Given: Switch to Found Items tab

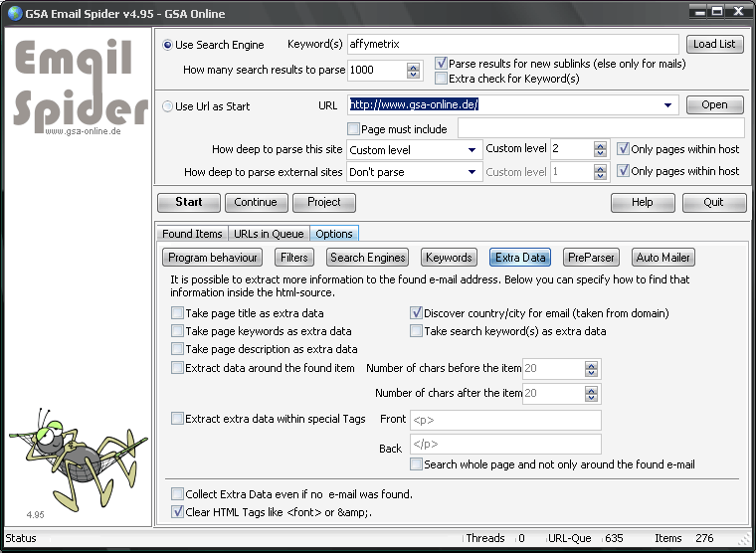Looking at the screenshot, I should pyautogui.click(x=192, y=234).
